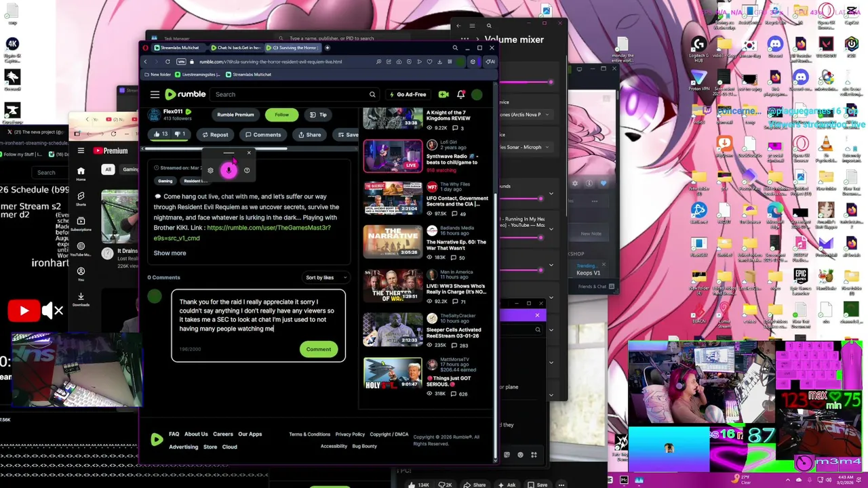The width and height of the screenshot is (868, 488).
Task: Follow the Flex011 channel
Action: click(x=281, y=115)
